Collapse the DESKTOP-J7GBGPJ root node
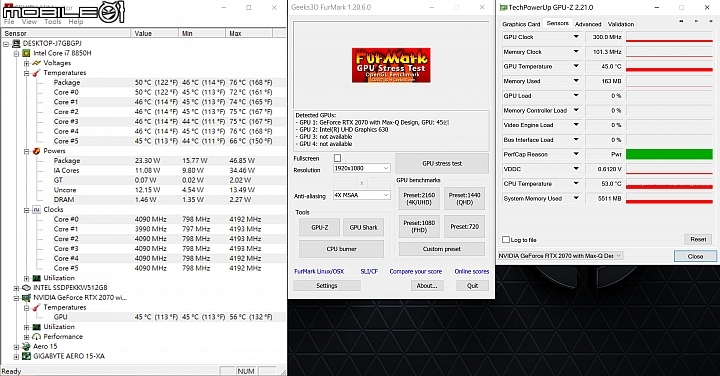The height and width of the screenshot is (376, 720). (6, 44)
